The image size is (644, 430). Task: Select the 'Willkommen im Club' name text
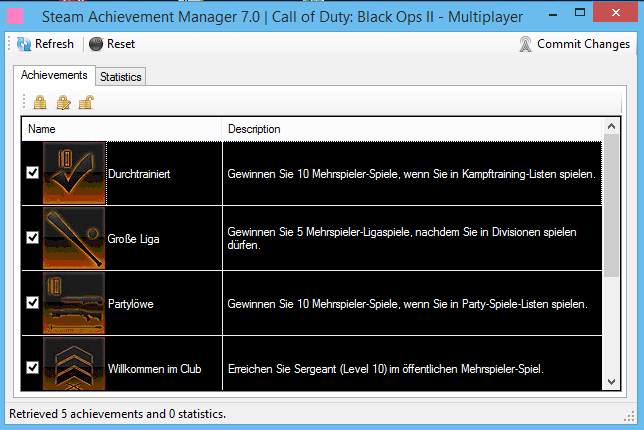click(154, 369)
